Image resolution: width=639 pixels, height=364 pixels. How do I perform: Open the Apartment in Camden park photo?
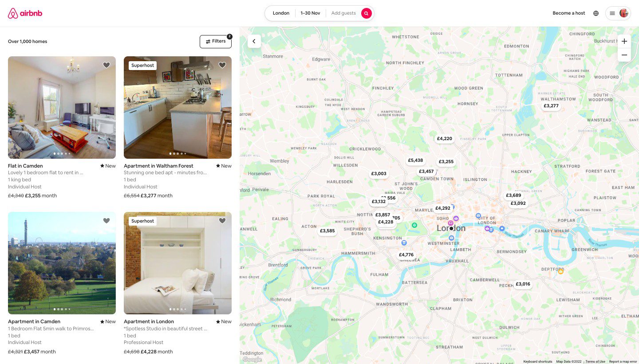tap(62, 263)
